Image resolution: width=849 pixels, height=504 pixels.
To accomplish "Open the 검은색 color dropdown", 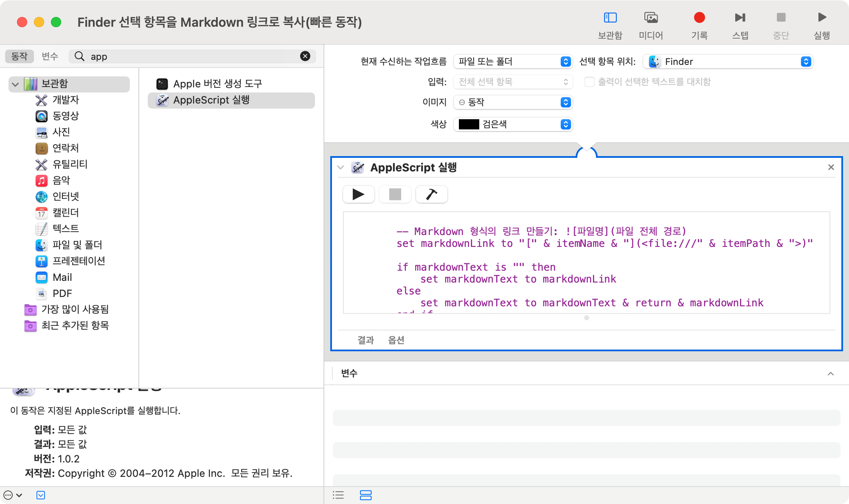I will click(513, 124).
